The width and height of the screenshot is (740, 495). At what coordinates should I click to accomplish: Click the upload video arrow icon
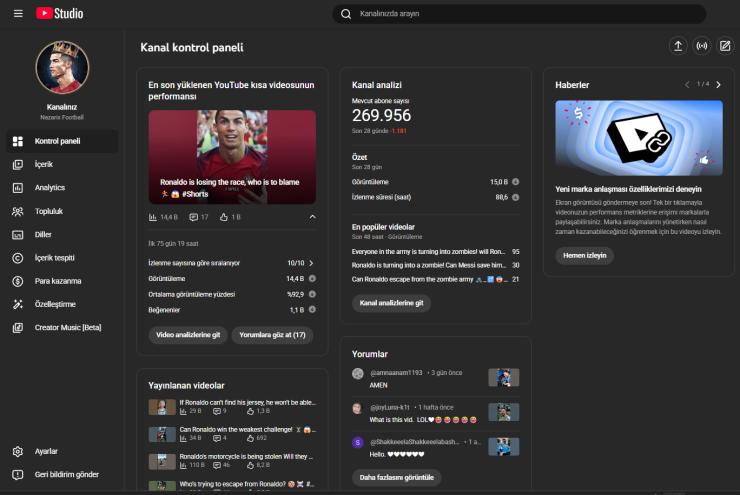(678, 46)
